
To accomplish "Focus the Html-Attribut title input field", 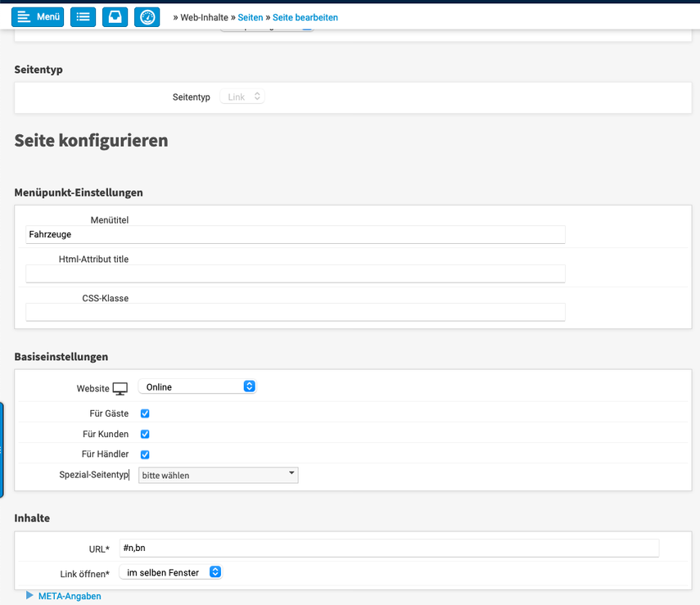I will tap(295, 273).
